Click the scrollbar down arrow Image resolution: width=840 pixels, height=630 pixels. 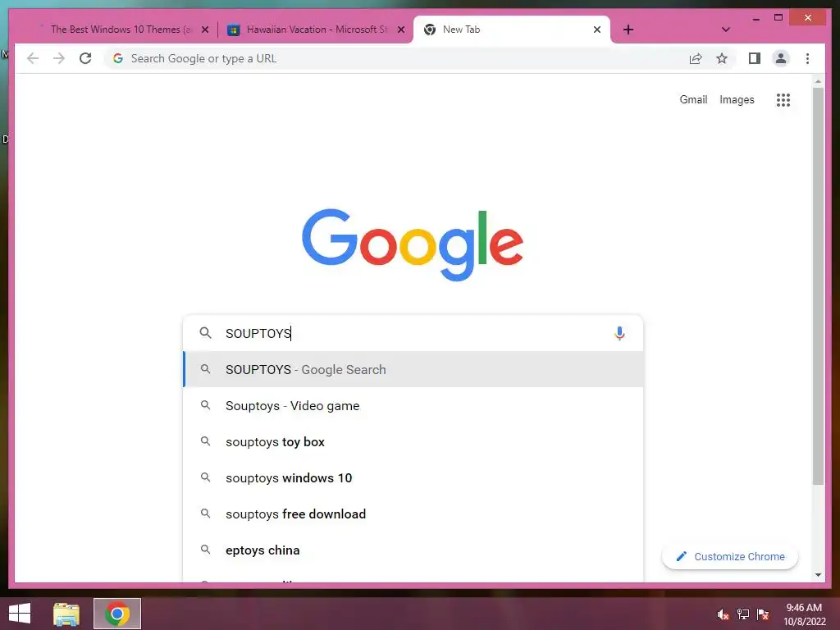[818, 575]
